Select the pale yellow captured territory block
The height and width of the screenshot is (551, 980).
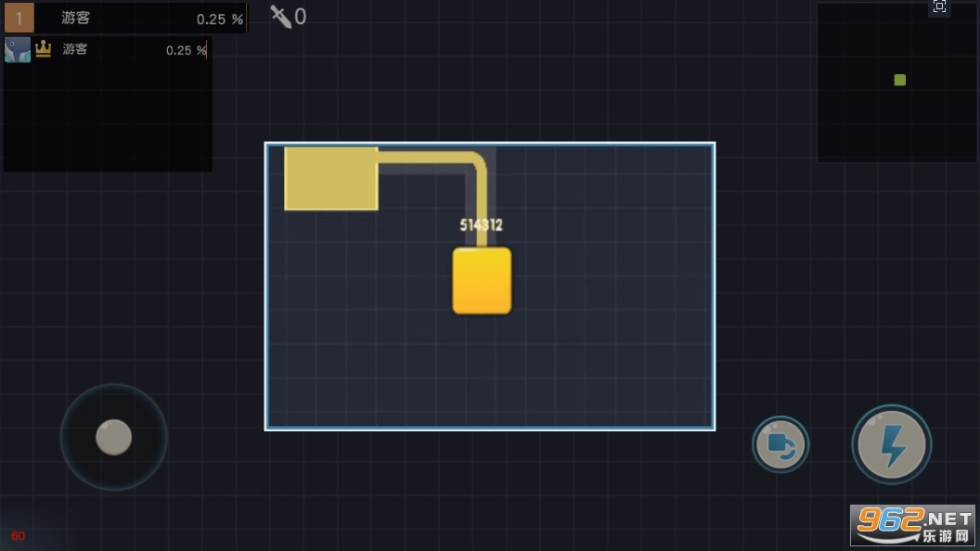click(x=330, y=178)
